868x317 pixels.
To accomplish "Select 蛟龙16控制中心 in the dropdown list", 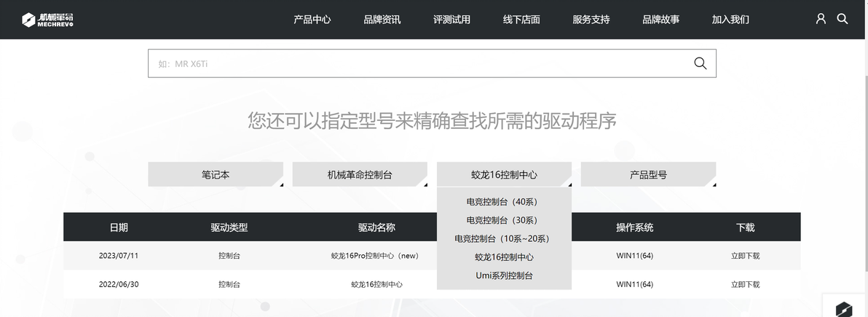I will [505, 257].
